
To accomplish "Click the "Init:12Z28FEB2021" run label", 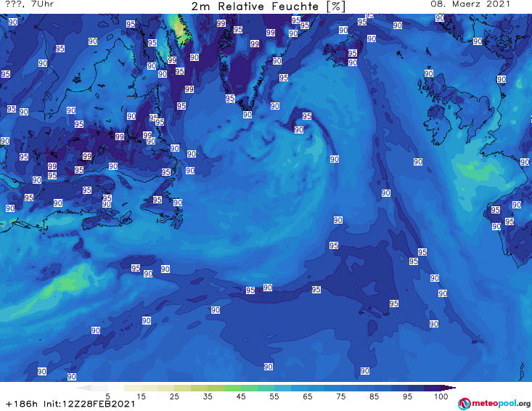I will click(x=89, y=404).
